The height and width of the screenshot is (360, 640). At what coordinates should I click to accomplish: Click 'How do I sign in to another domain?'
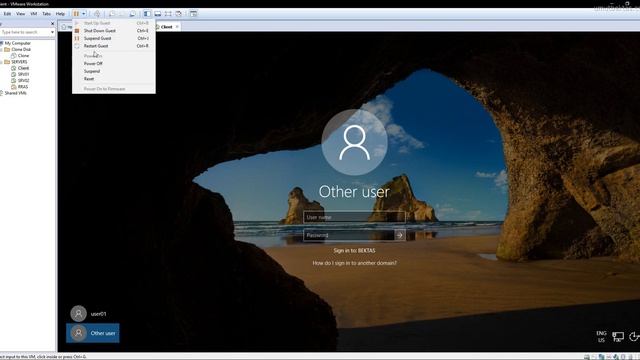point(354,263)
